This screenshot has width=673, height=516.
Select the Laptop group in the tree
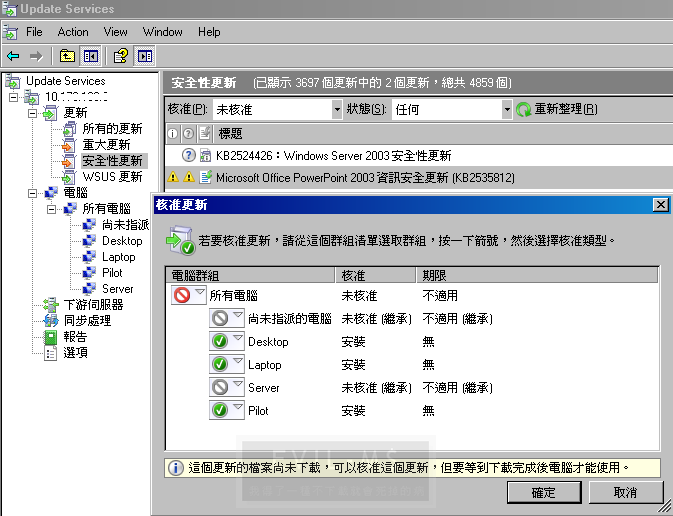tap(118, 257)
